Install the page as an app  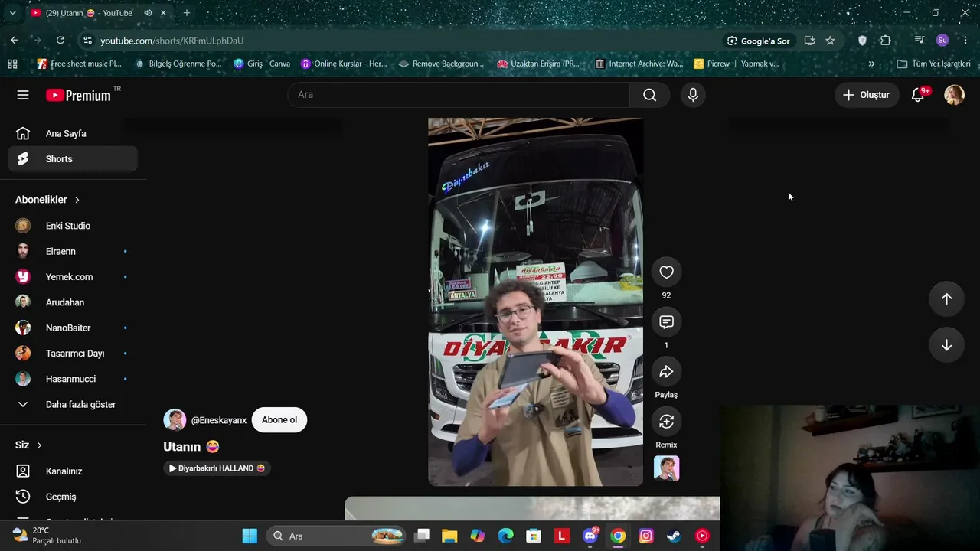810,41
